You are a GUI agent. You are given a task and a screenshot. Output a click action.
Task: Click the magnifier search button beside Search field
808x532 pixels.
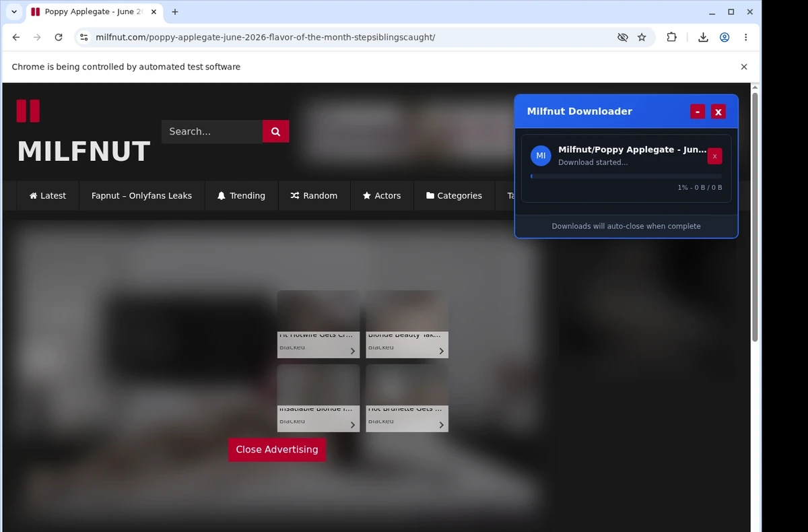tap(275, 131)
